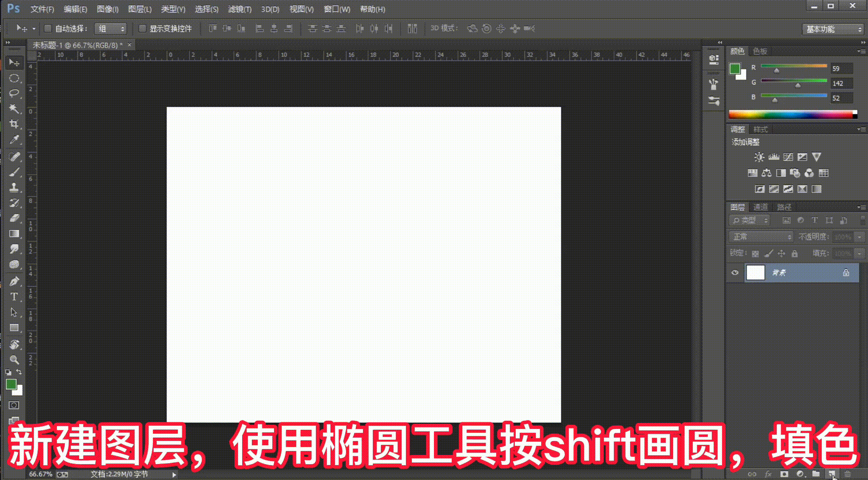Add Color Balance adjustment

[766, 173]
